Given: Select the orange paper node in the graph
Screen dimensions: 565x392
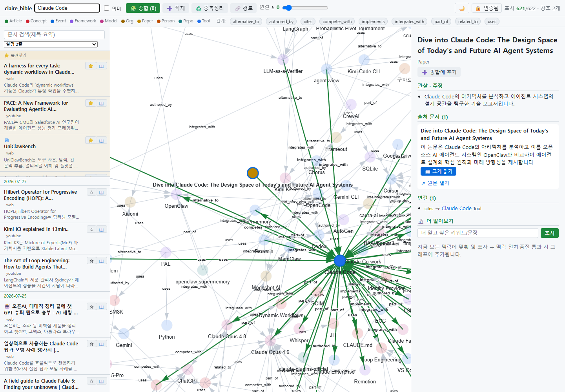Looking at the screenshot, I should coord(253,173).
